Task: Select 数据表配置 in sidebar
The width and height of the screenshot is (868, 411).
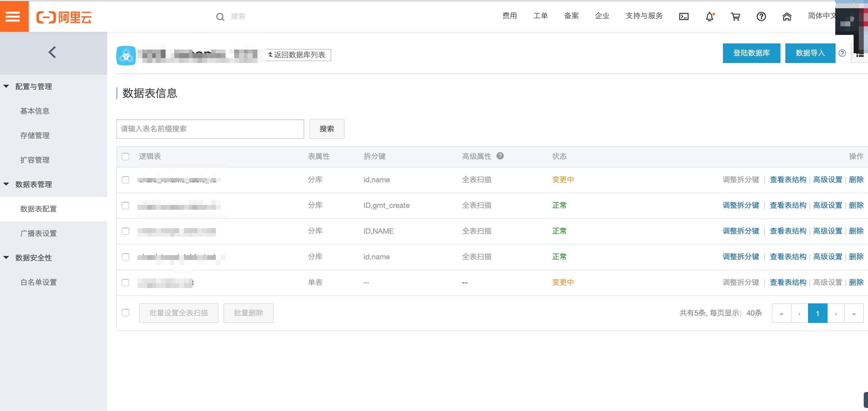Action: 39,209
